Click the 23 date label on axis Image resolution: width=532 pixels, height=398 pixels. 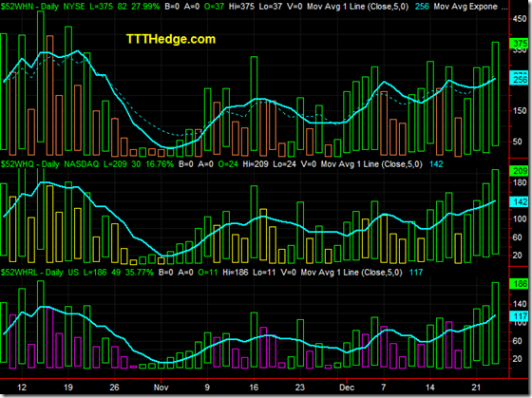coord(300,388)
